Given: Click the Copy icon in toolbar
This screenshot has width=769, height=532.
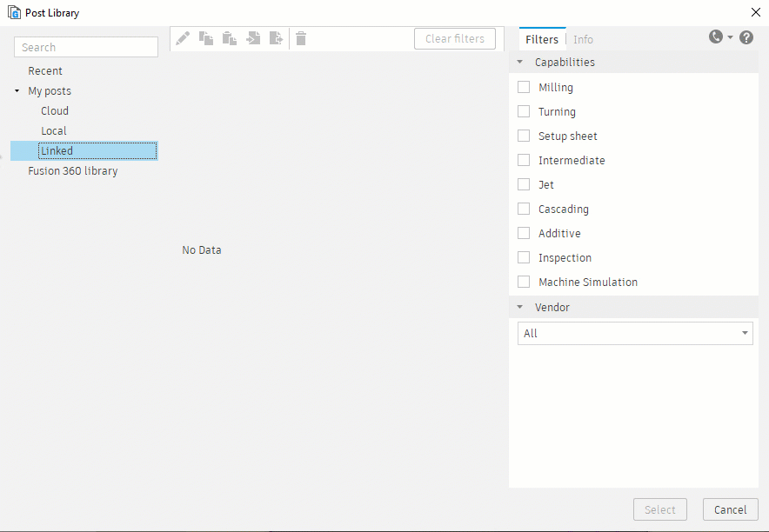Looking at the screenshot, I should pyautogui.click(x=206, y=38).
